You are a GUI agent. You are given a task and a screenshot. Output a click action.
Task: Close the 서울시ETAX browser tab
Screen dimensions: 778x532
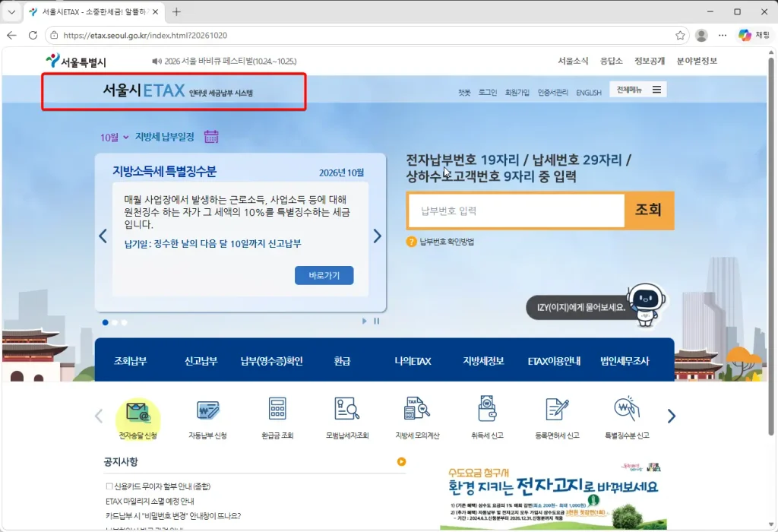(x=155, y=12)
